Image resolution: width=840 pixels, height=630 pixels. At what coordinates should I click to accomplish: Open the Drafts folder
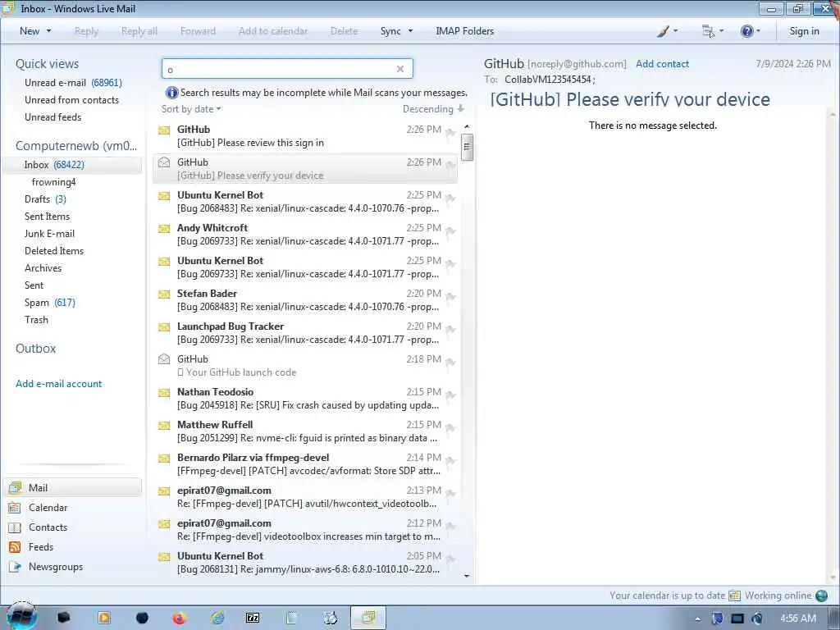click(45, 199)
